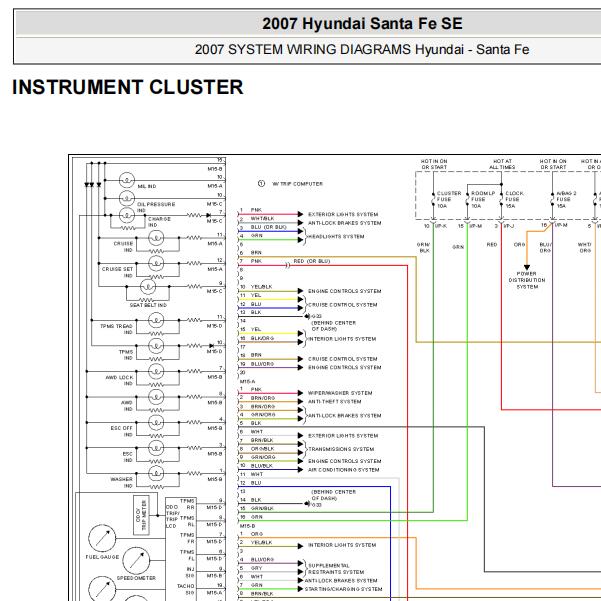
Task: Click the 'TPMS FL' label
Action: point(187,555)
